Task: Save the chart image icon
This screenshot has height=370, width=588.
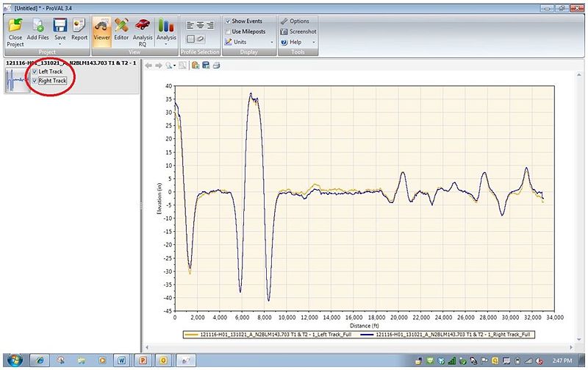Action: (206, 65)
